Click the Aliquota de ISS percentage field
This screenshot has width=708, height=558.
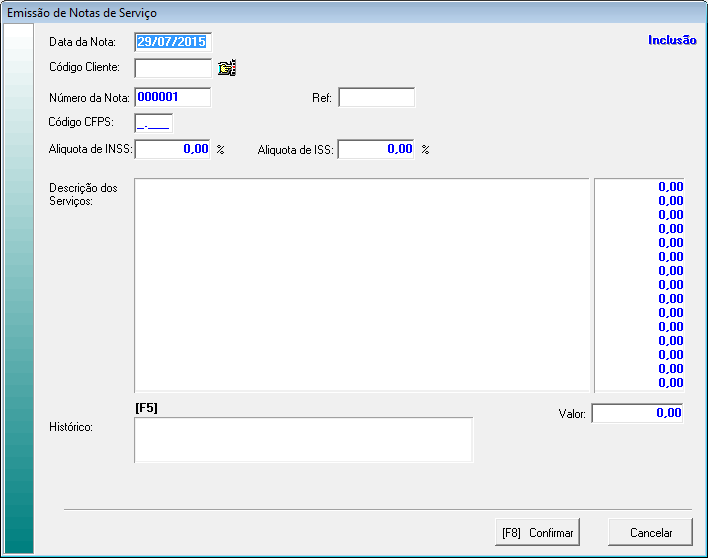376,149
